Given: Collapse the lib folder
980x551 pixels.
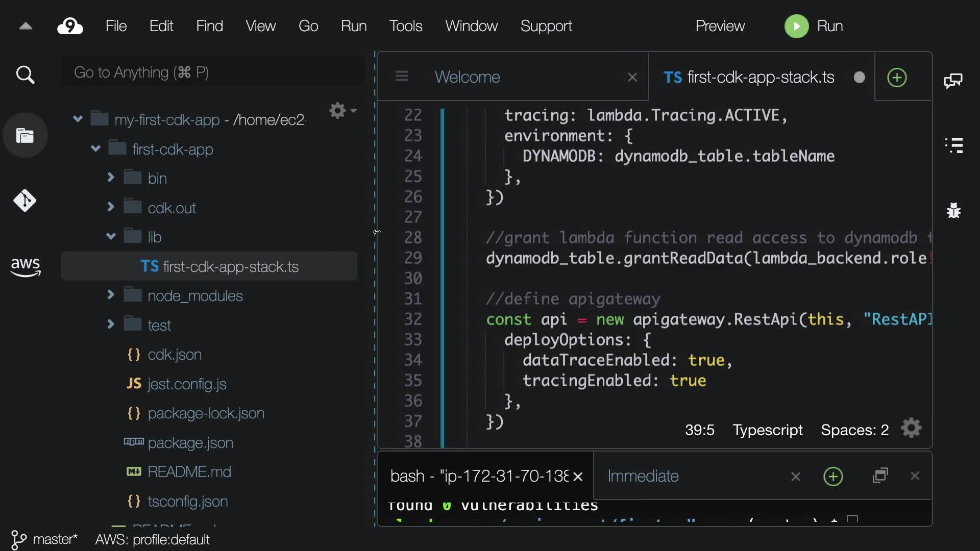Looking at the screenshot, I should coord(111,236).
